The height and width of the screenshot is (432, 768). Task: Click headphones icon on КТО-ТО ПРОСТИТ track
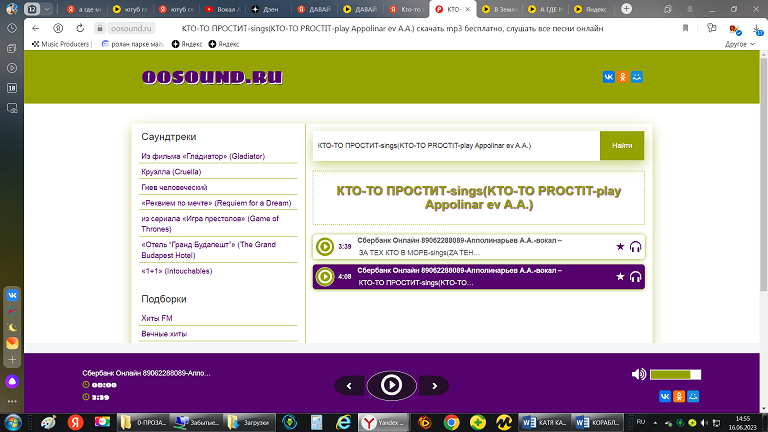[635, 277]
